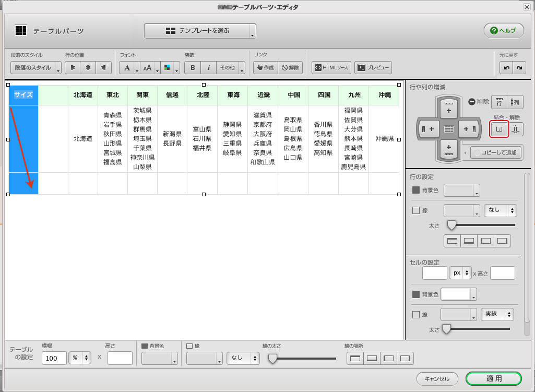Click the キャンセル button
Image resolution: width=535 pixels, height=392 pixels.
[x=437, y=379]
